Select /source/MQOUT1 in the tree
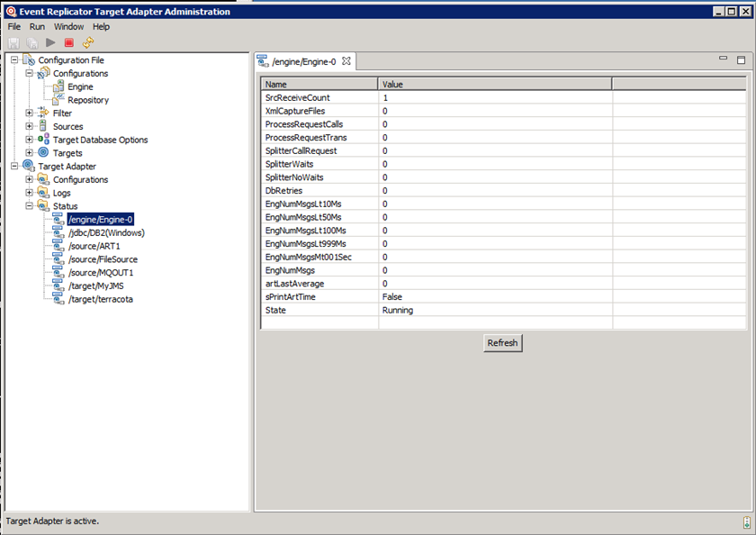The image size is (756, 535). 100,273
